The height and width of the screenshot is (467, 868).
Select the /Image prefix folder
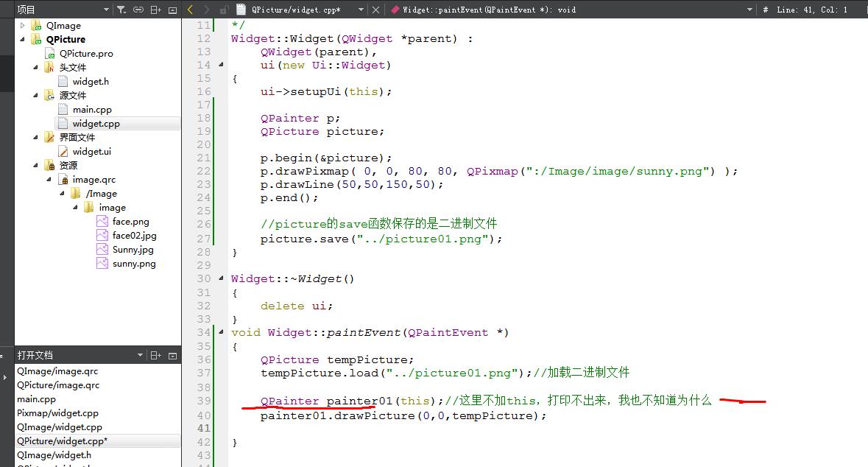102,193
